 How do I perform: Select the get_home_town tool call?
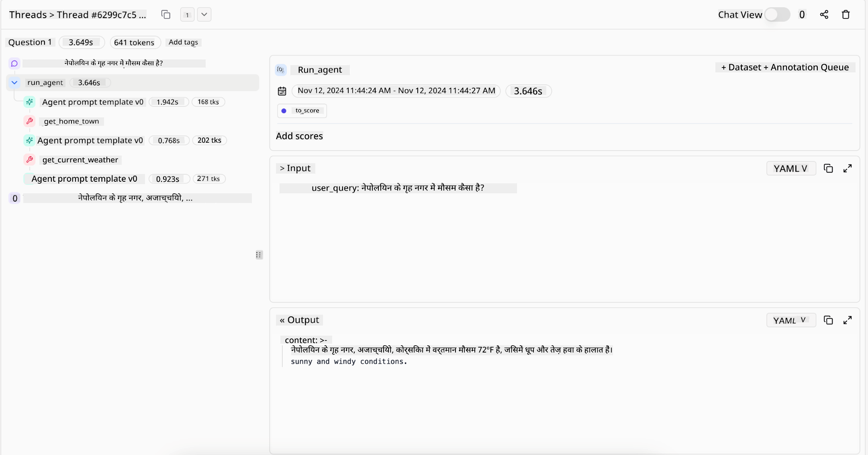pos(71,121)
